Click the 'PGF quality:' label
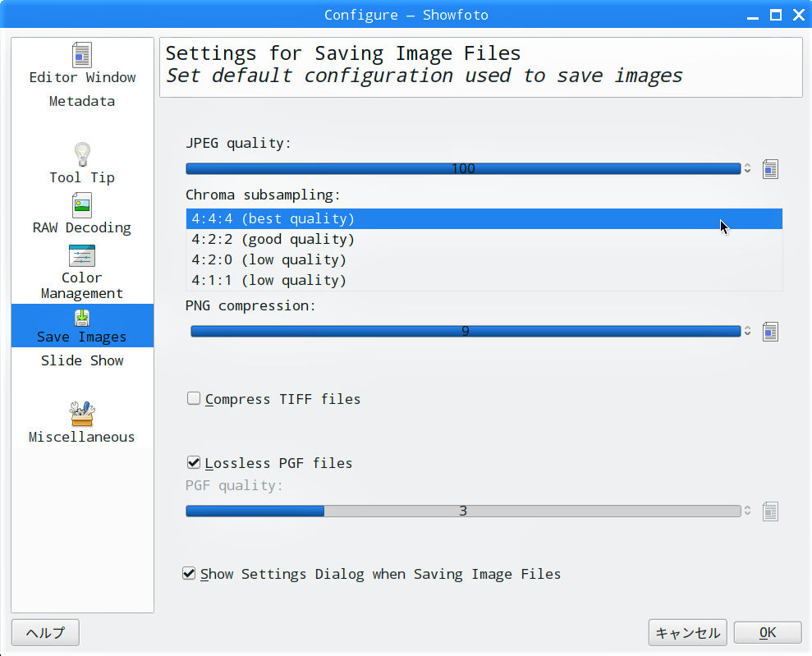812x656 pixels. (x=234, y=485)
